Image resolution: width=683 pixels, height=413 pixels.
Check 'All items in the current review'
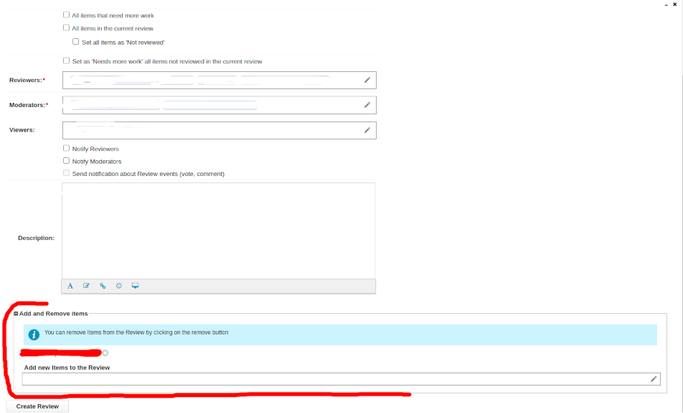(x=66, y=28)
